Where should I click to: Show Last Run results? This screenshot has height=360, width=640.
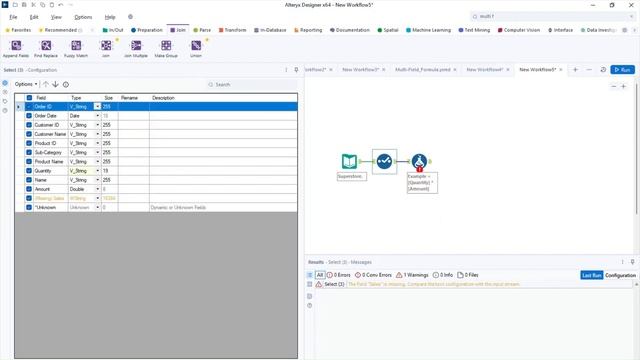pyautogui.click(x=591, y=275)
